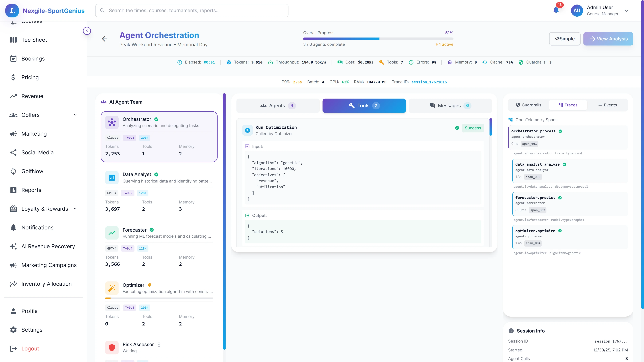The width and height of the screenshot is (644, 362).
Task: Open trace link session_17671015
Action: (x=429, y=82)
